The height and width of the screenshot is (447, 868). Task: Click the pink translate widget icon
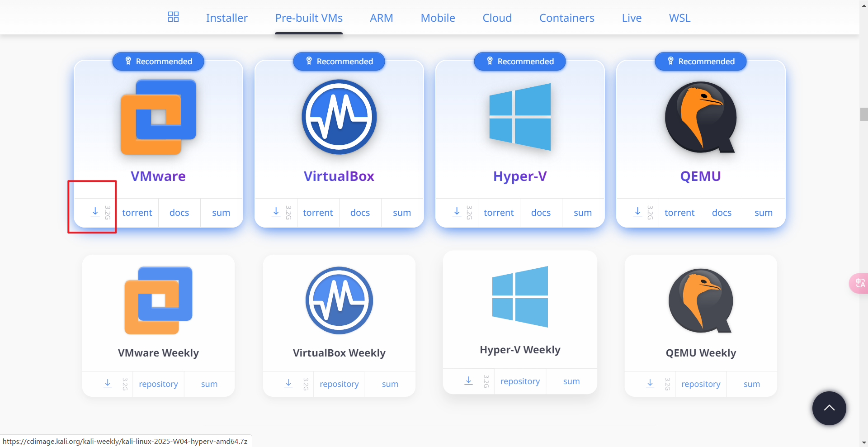tap(859, 283)
